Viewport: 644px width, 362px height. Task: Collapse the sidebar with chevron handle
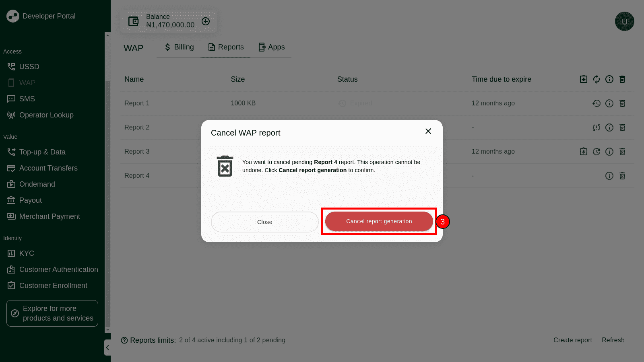coord(107,348)
